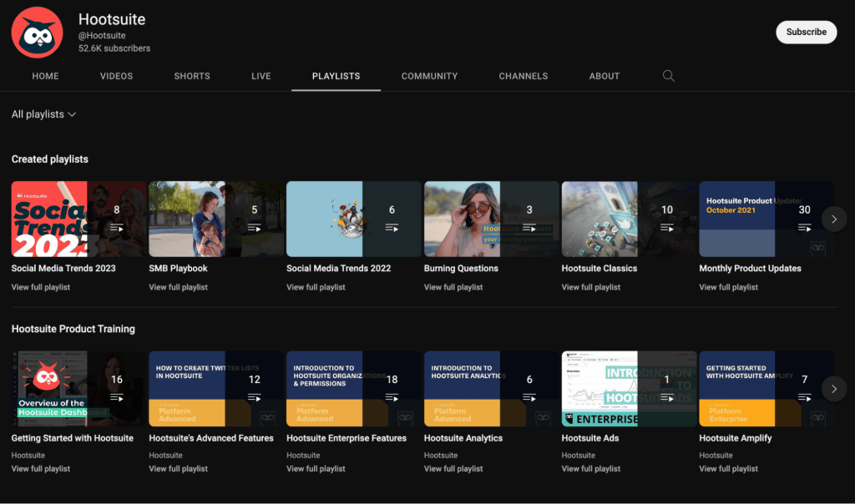
Task: Click the Monthly Product Updates title
Action: [x=751, y=269]
